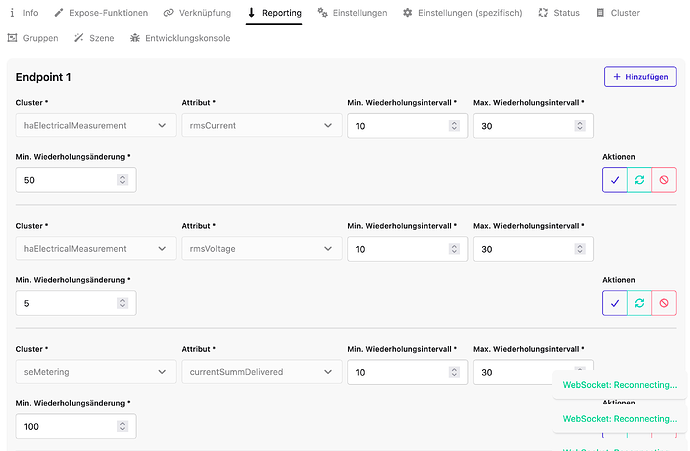This screenshot has height=451, width=690.
Task: Switch to the Status tab
Action: [559, 13]
